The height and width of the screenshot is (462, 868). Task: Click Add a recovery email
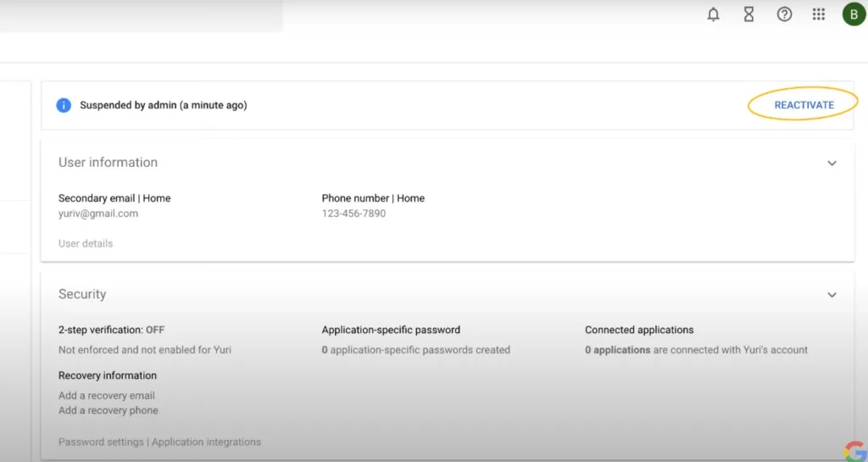[x=107, y=396]
